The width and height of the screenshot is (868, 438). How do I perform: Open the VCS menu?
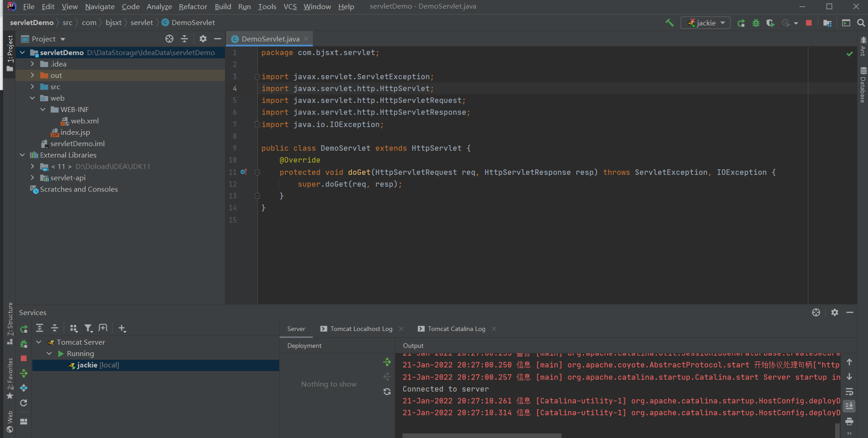[x=290, y=6]
